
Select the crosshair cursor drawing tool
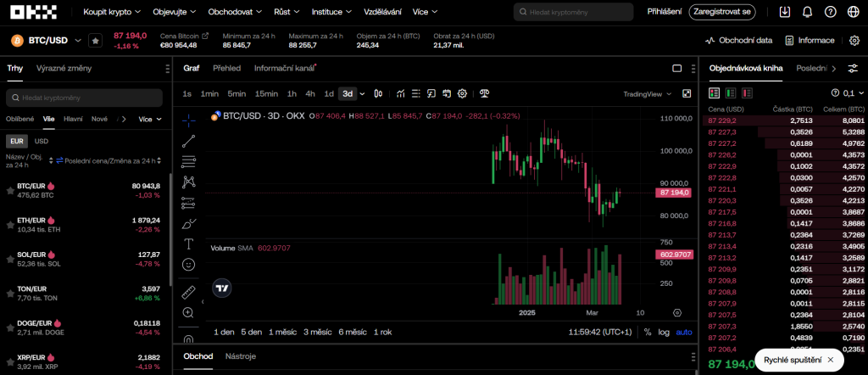tap(188, 120)
